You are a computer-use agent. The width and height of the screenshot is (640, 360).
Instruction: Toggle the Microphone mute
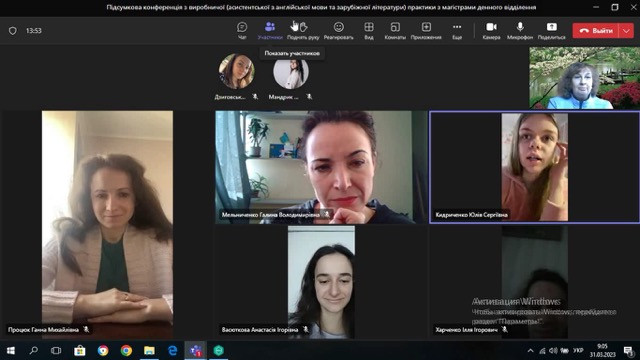click(520, 31)
